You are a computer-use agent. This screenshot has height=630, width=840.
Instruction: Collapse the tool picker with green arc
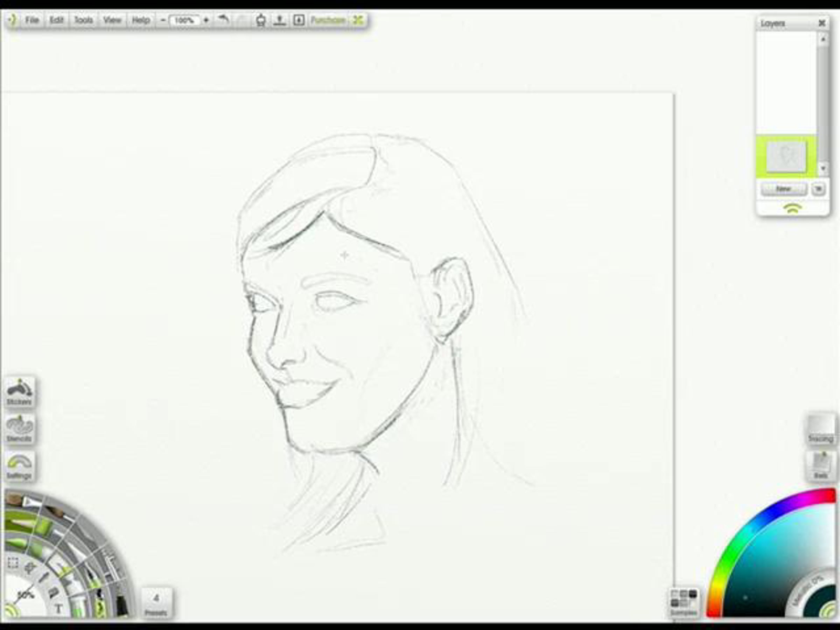point(12,611)
